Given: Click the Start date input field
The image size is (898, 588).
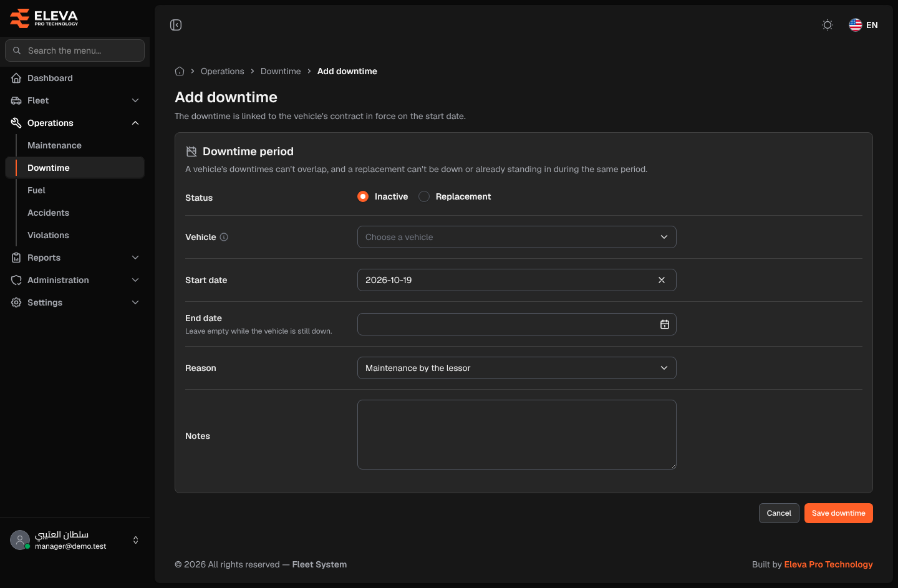Looking at the screenshot, I should [517, 280].
